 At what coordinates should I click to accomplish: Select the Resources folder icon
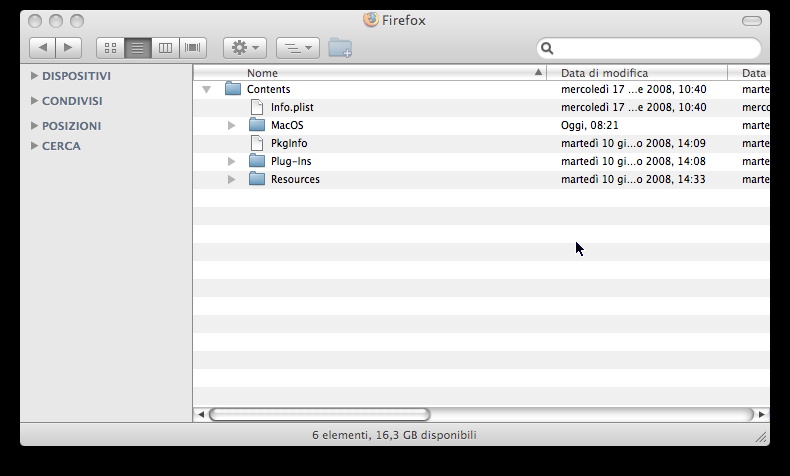point(257,179)
